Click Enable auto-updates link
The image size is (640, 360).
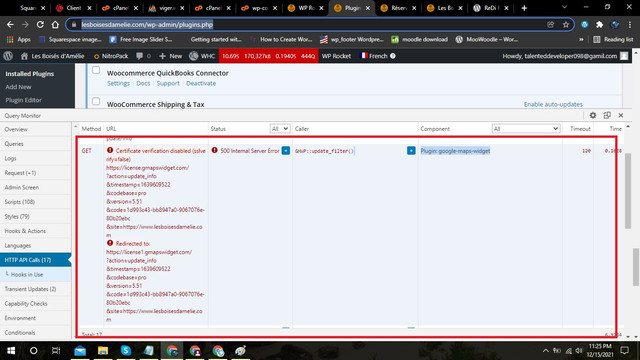[553, 104]
